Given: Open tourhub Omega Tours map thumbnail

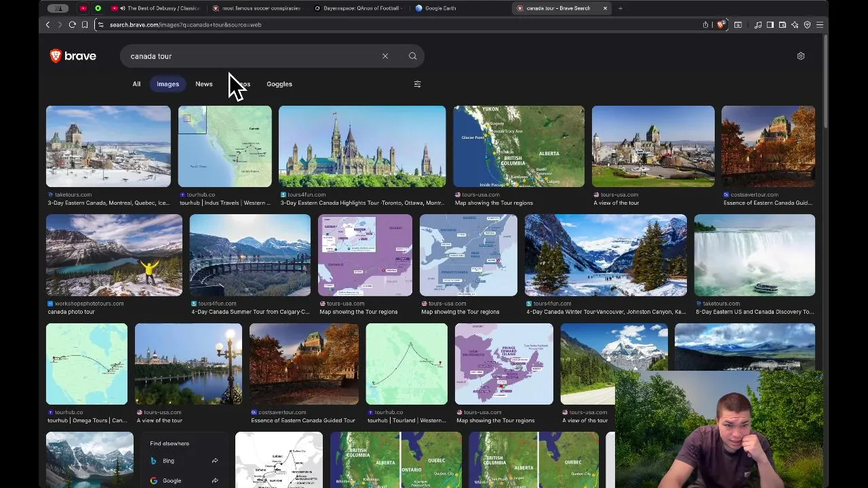Looking at the screenshot, I should tap(87, 364).
